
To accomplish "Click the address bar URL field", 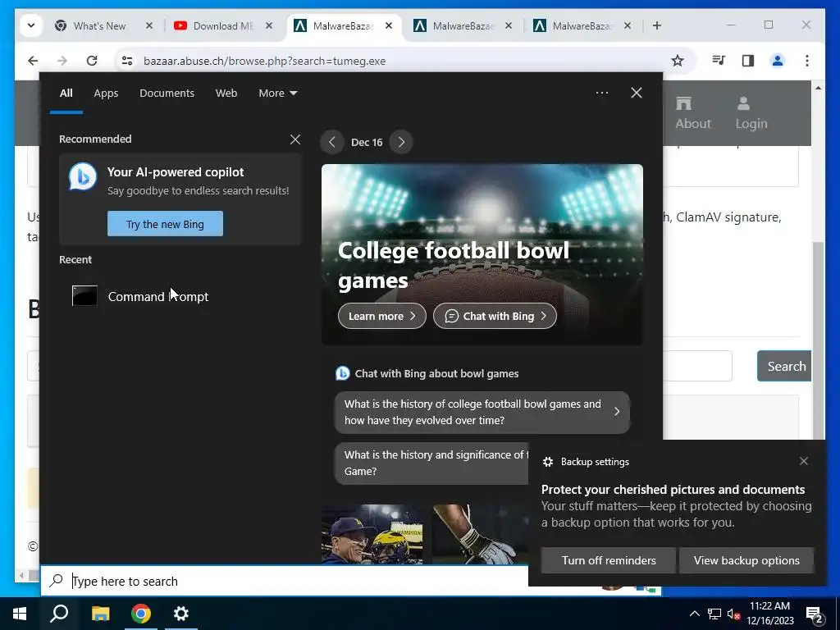I will coord(396,61).
